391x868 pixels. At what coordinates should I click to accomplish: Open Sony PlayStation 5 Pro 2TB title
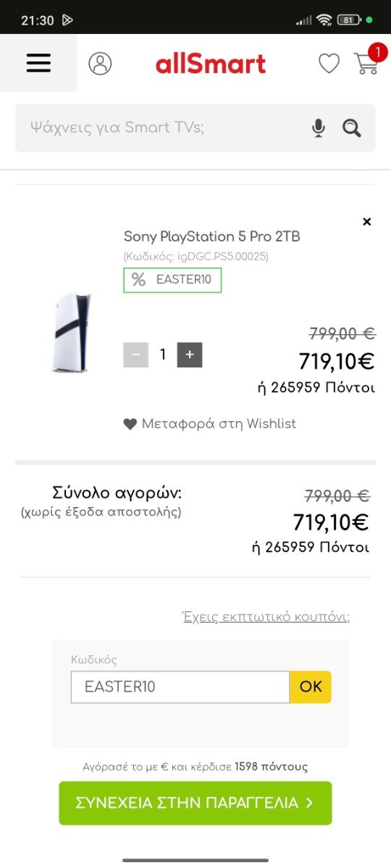click(212, 237)
